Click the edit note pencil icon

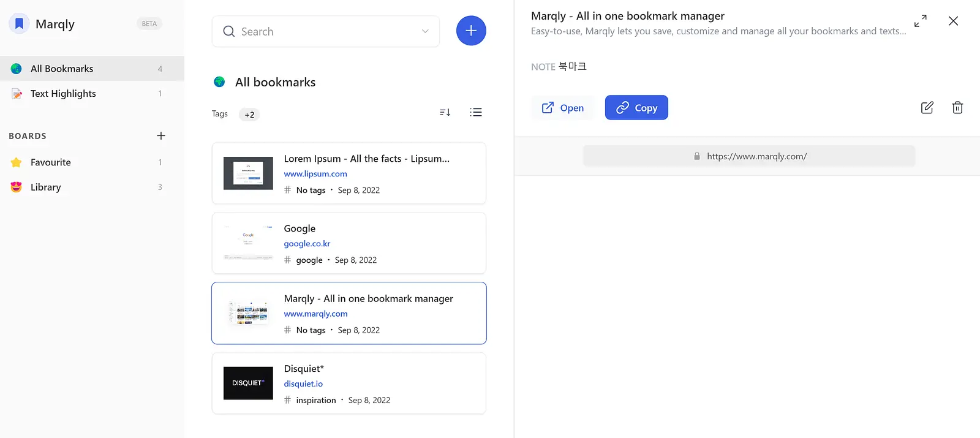pos(927,108)
